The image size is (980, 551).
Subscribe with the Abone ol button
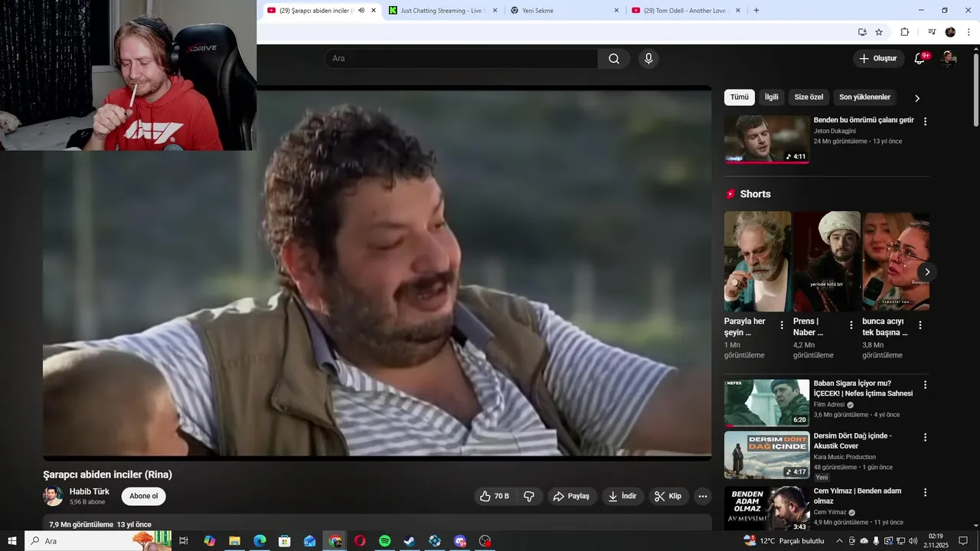pyautogui.click(x=144, y=496)
